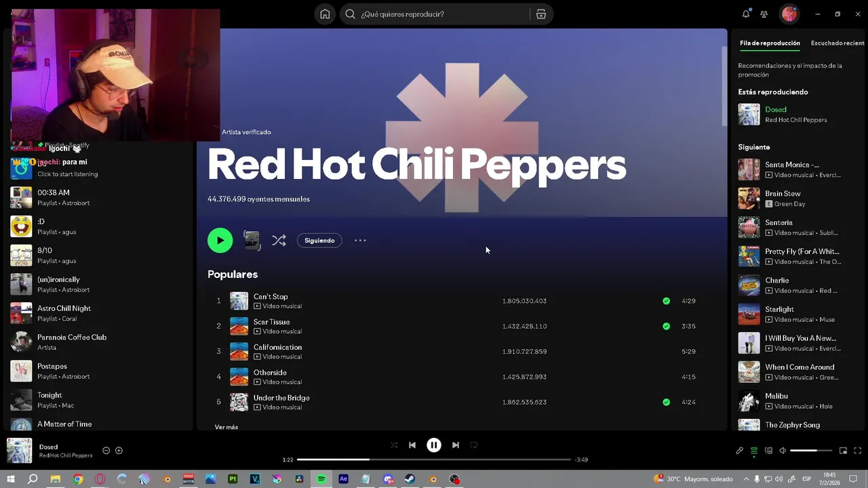Open the browse icon in the search bar

pyautogui.click(x=541, y=14)
